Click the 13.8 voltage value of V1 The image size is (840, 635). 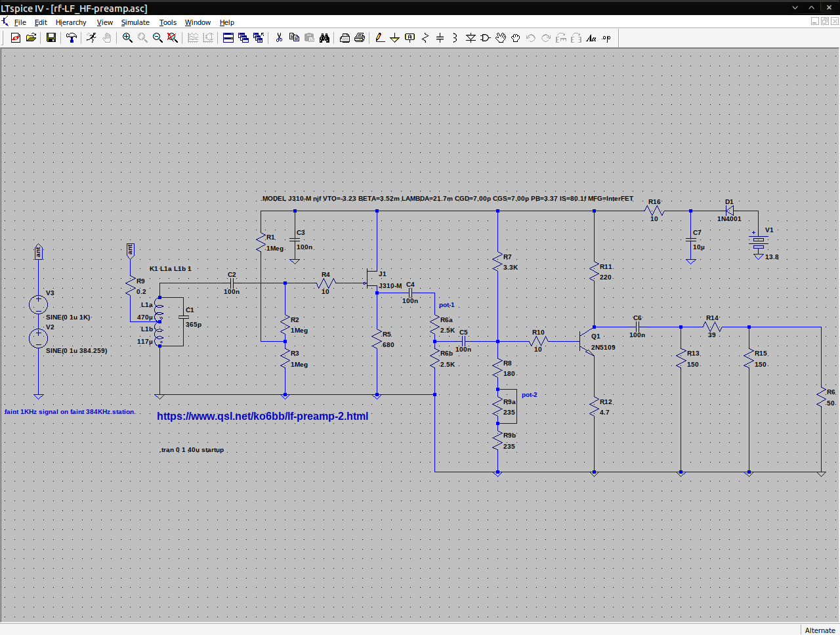coord(772,256)
